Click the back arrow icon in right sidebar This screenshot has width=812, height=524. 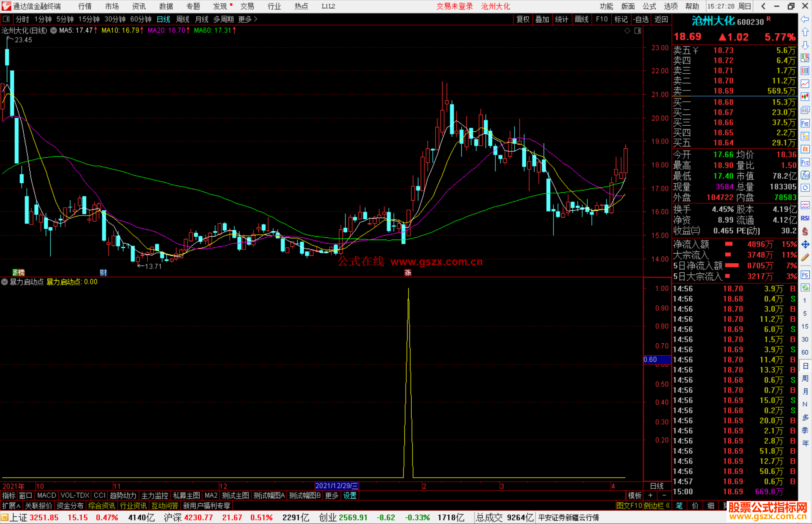pos(805,19)
